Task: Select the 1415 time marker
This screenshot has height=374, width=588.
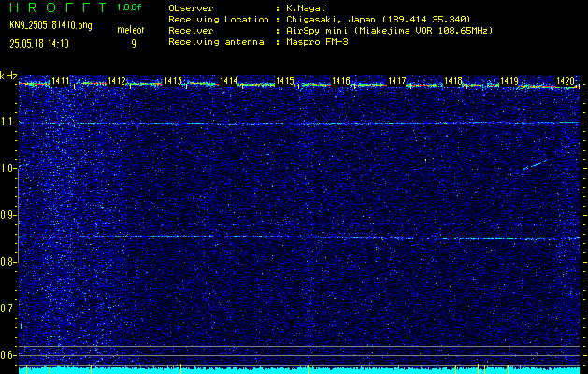Action: click(284, 80)
